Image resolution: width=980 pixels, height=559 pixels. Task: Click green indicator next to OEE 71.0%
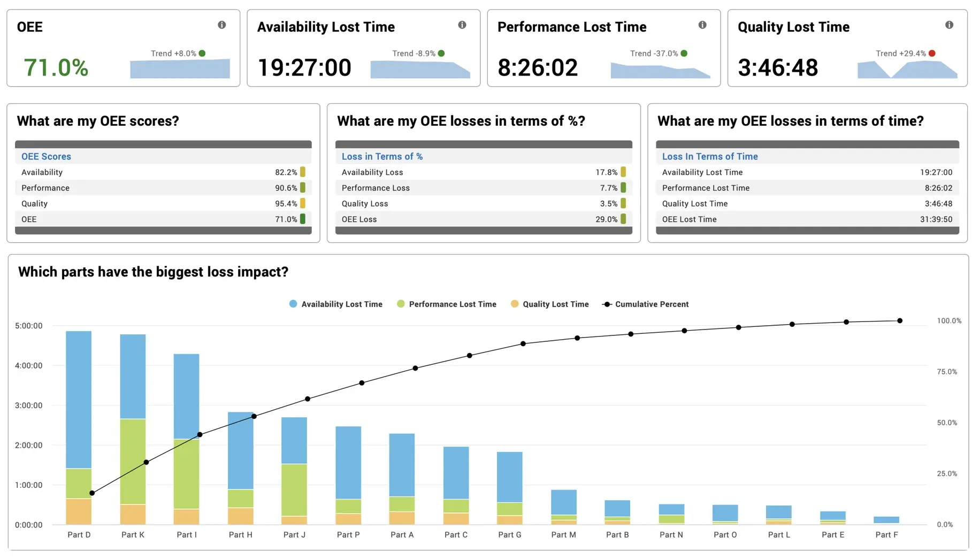303,219
